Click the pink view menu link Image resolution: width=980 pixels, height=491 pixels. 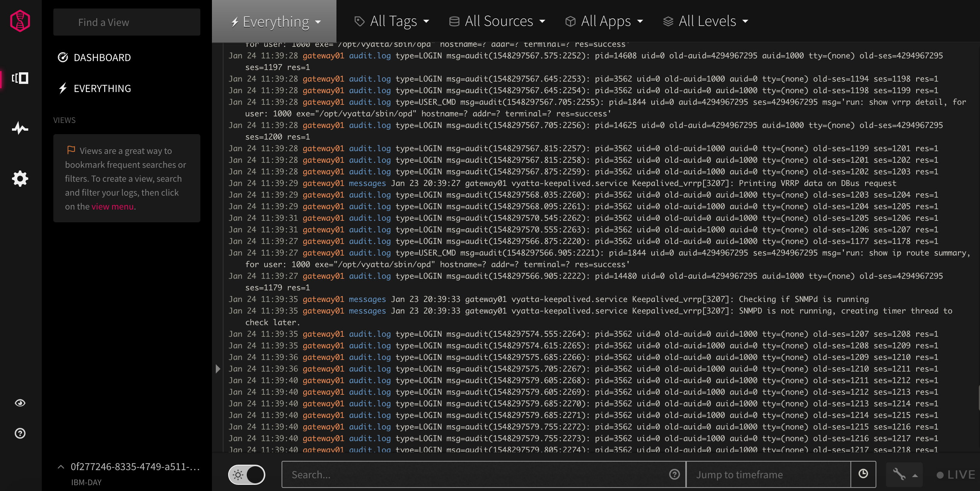click(112, 206)
